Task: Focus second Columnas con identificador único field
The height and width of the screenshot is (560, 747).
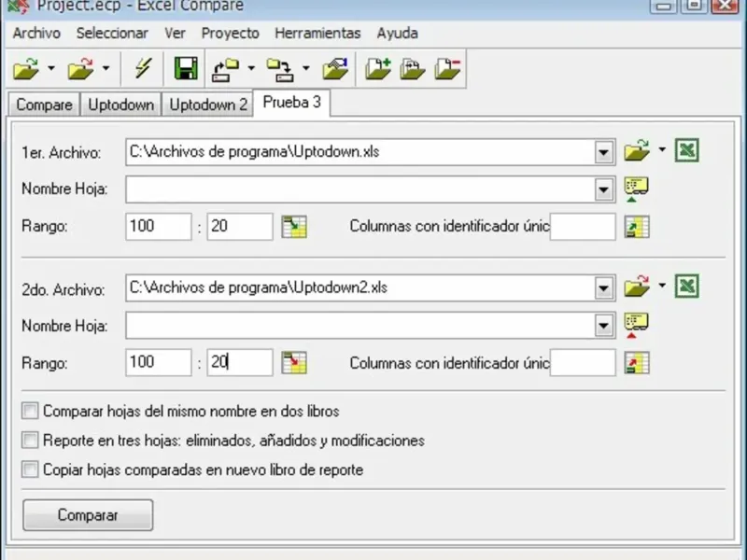Action: (x=583, y=363)
